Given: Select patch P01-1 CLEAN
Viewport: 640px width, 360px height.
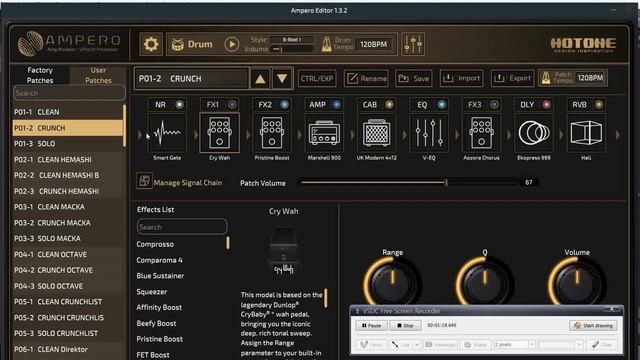Looking at the screenshot, I should 68,112.
